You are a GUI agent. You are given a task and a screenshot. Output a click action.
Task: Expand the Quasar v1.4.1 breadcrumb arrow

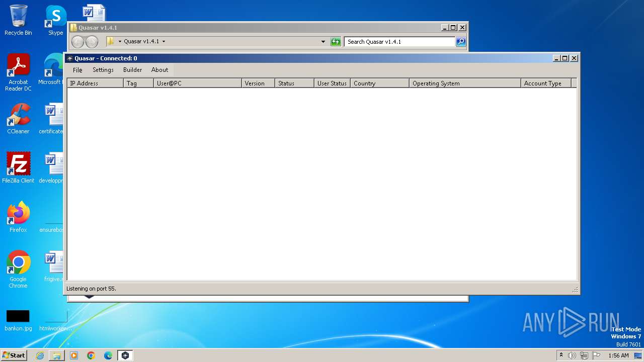click(x=164, y=42)
